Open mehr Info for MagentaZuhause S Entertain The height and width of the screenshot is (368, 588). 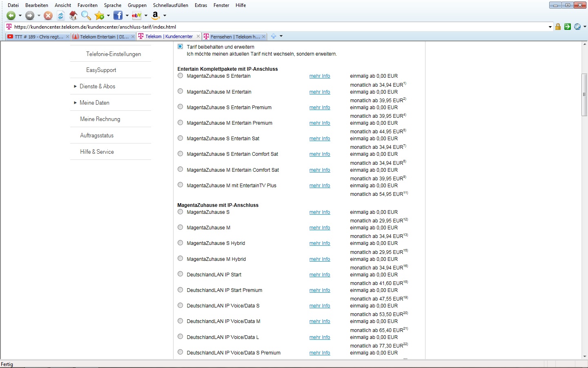[320, 76]
